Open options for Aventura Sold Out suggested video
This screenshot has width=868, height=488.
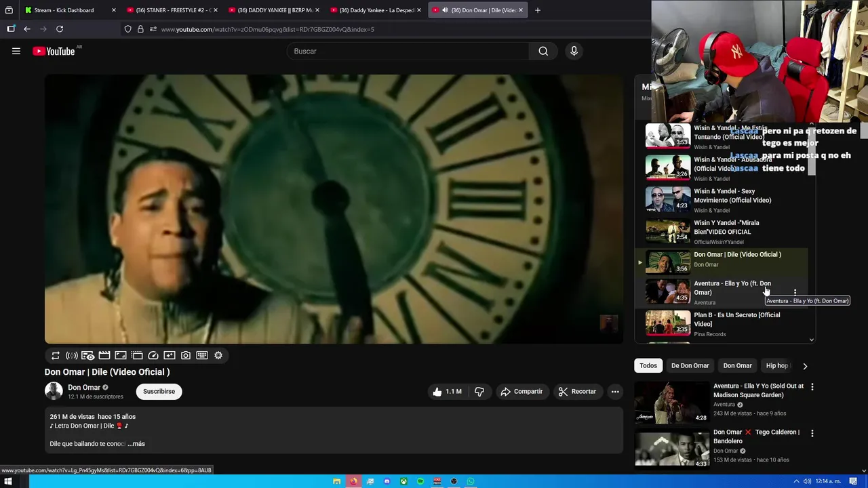tap(812, 387)
